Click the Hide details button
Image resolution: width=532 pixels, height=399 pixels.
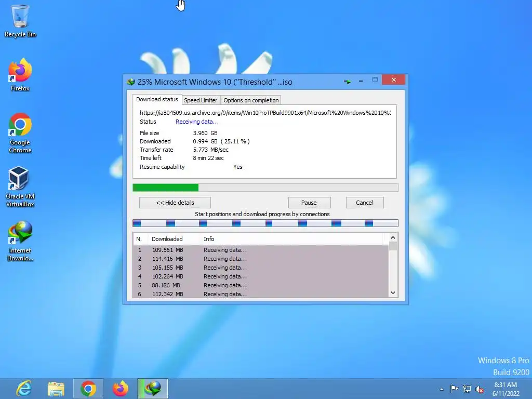click(175, 203)
